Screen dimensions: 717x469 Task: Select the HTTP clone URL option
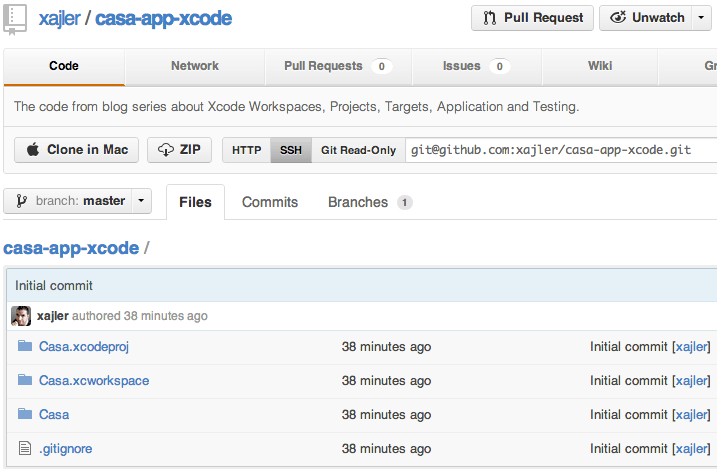[246, 150]
